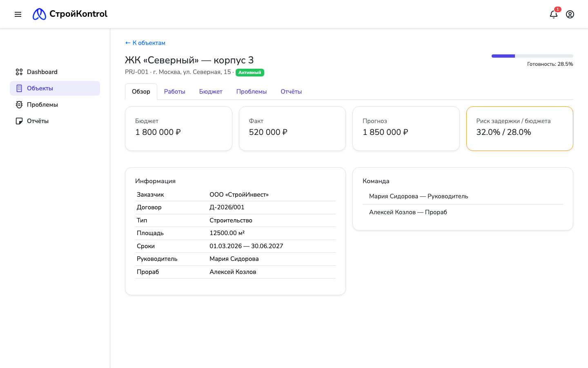The image size is (588, 368).
Task: Select Объекты item in sidebar
Action: (x=55, y=88)
